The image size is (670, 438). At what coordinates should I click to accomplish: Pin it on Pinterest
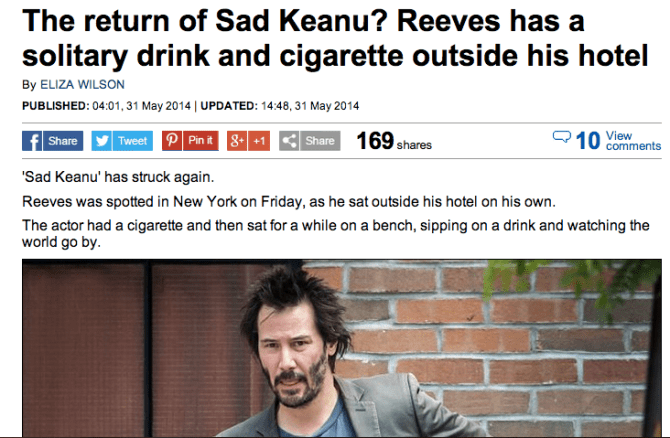(200, 141)
